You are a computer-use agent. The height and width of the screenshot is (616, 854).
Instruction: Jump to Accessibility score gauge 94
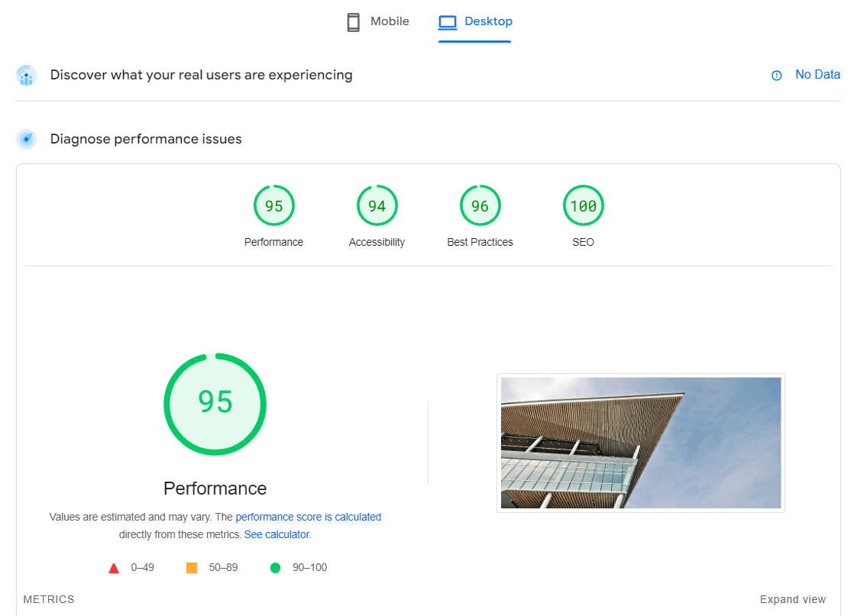coord(377,206)
